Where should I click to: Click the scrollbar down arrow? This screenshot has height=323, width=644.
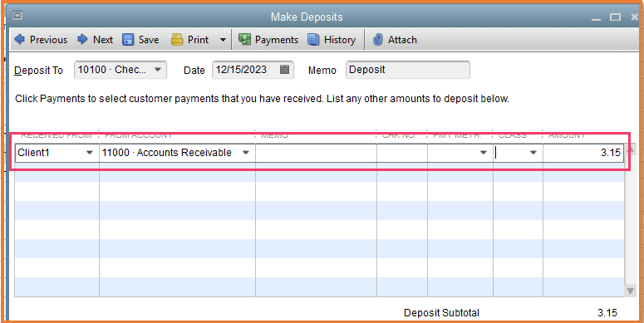(x=630, y=291)
